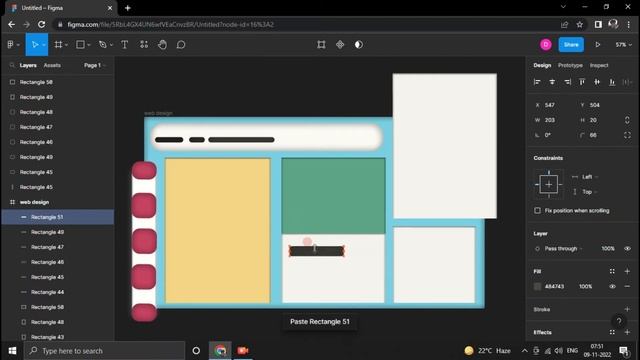Open the Page 1 dropdown

pos(95,65)
